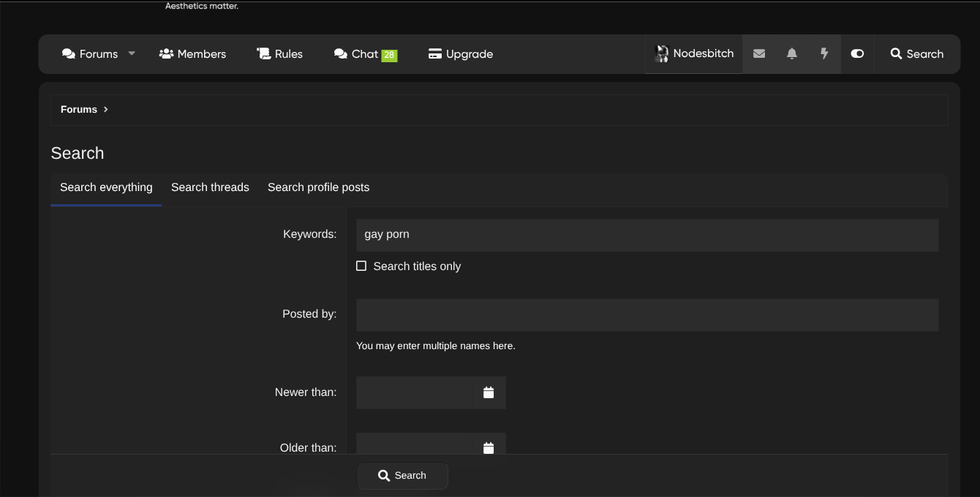Click the lightning bolt what's new icon
The width and height of the screenshot is (980, 497).
[x=824, y=53]
